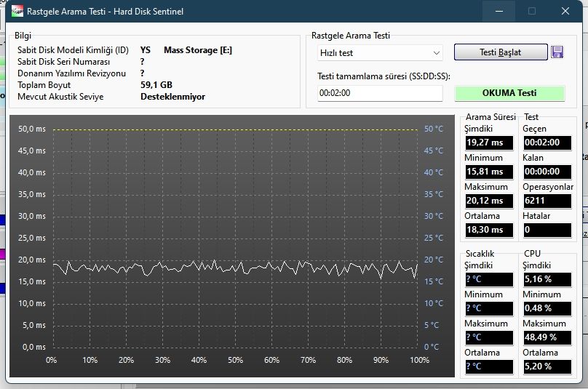Click the Hard Disk Sentinel title bar icon

(x=17, y=11)
